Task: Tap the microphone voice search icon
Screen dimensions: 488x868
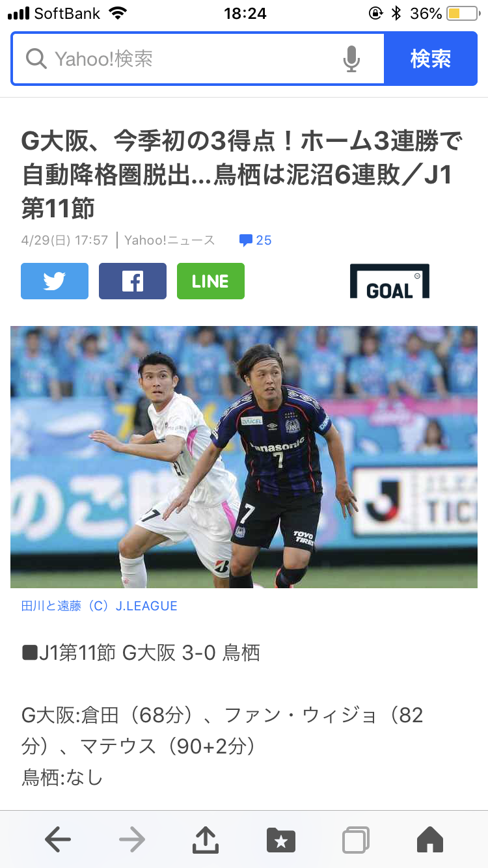Action: point(351,59)
